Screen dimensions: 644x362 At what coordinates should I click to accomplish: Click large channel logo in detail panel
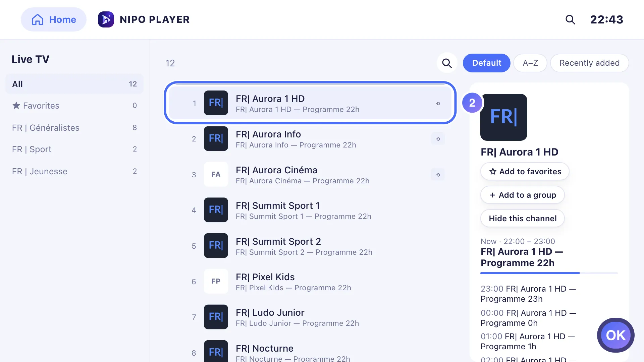(504, 117)
